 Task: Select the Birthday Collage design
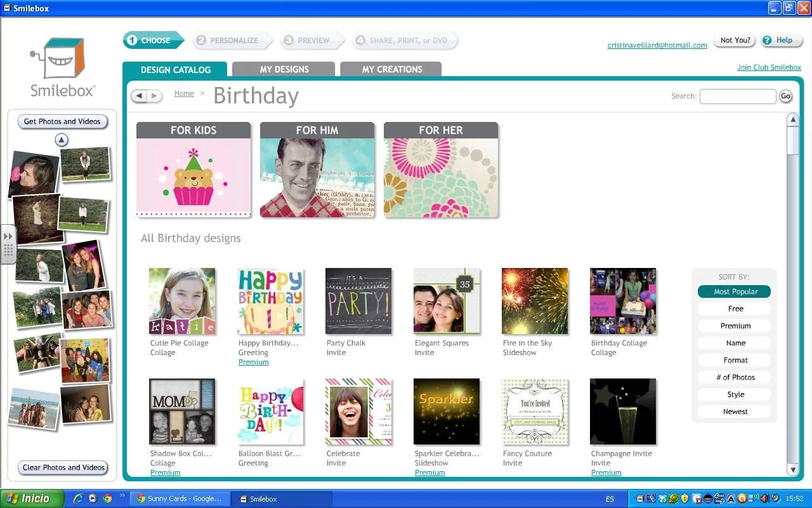coord(623,301)
